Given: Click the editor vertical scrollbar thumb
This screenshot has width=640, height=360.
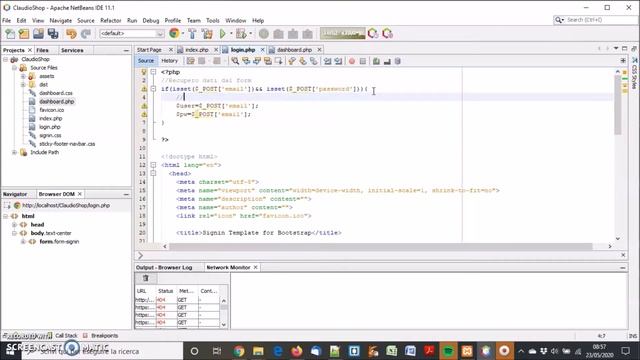Looking at the screenshot, I should (618, 105).
